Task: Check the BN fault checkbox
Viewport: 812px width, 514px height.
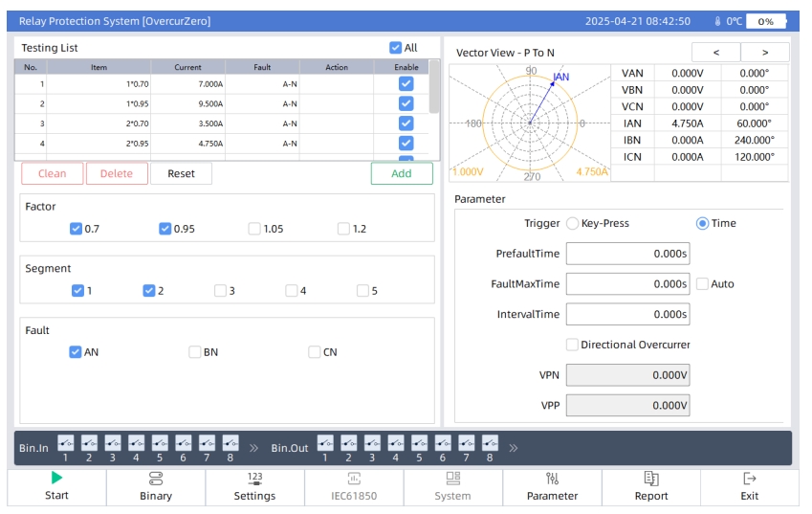Action: click(x=195, y=352)
